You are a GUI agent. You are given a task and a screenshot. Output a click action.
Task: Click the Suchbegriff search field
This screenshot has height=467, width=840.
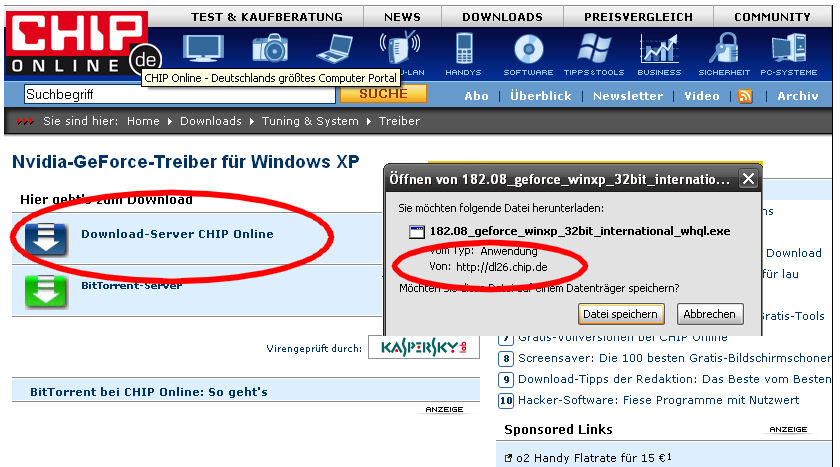pos(179,94)
